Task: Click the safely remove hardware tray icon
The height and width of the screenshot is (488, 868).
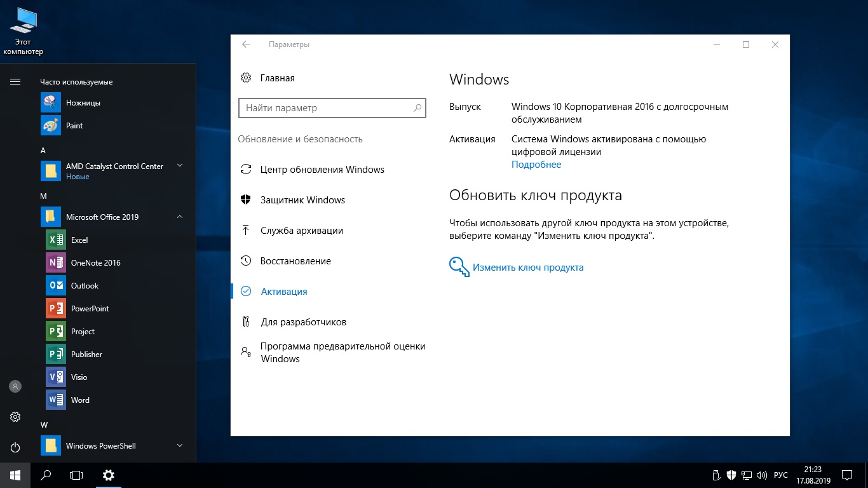Action: 716,475
